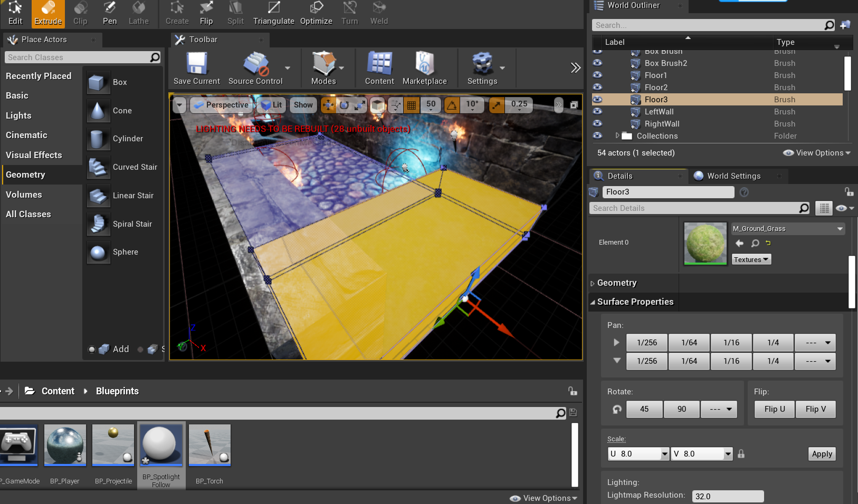Select the Volumes category
The height and width of the screenshot is (504, 858).
41,195
